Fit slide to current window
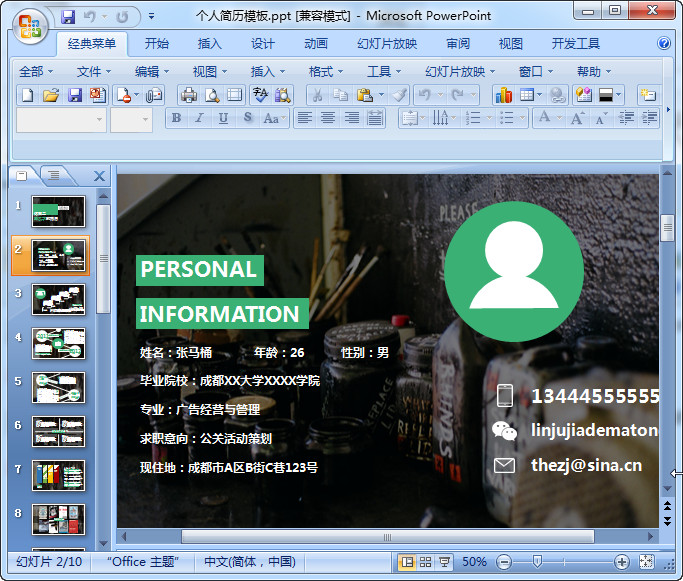683x581 pixels. pos(646,562)
